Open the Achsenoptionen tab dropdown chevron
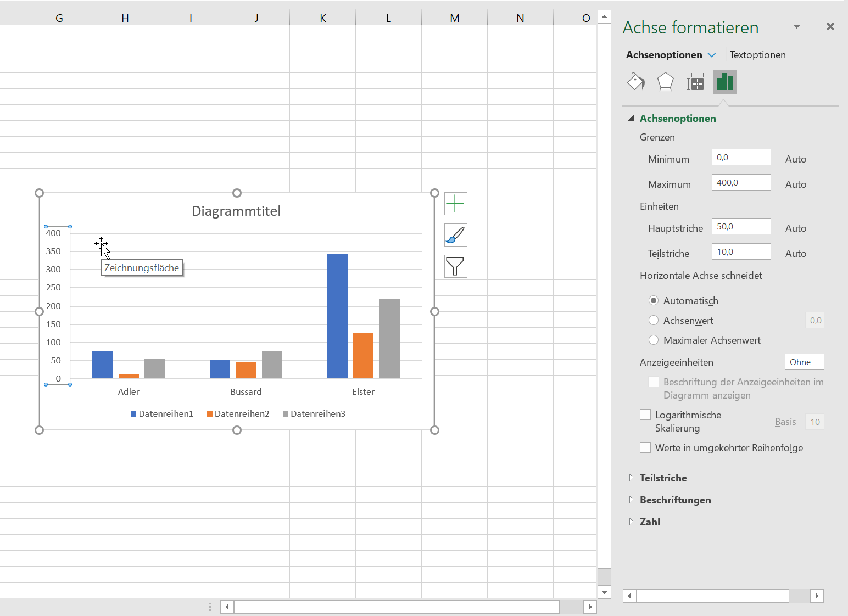Screen dimensions: 848x616 click(x=712, y=55)
